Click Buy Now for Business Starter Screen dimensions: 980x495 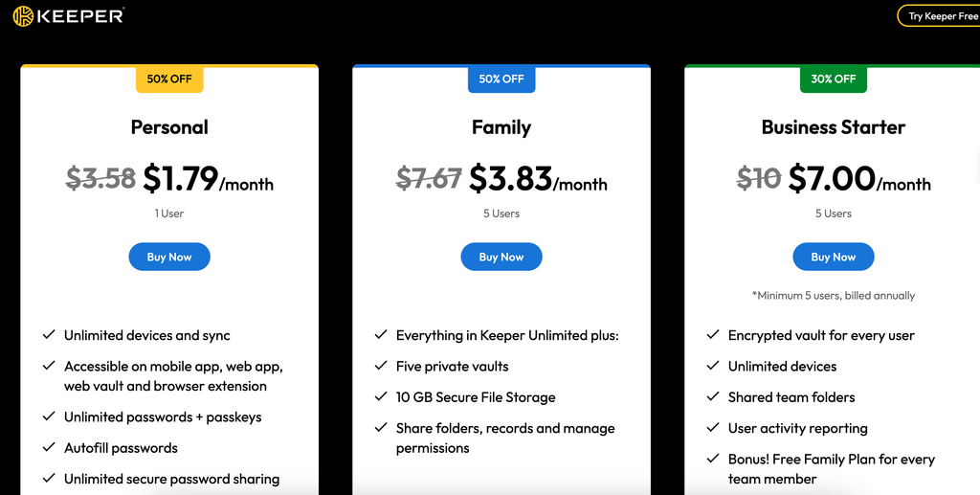(x=834, y=257)
